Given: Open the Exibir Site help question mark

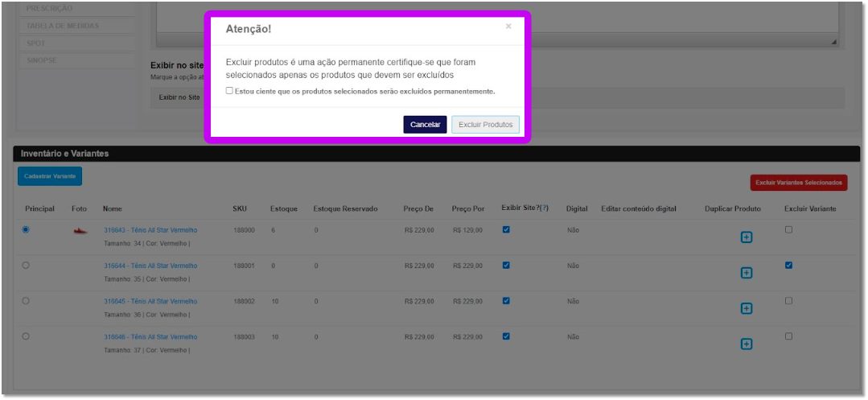Looking at the screenshot, I should pyautogui.click(x=544, y=208).
